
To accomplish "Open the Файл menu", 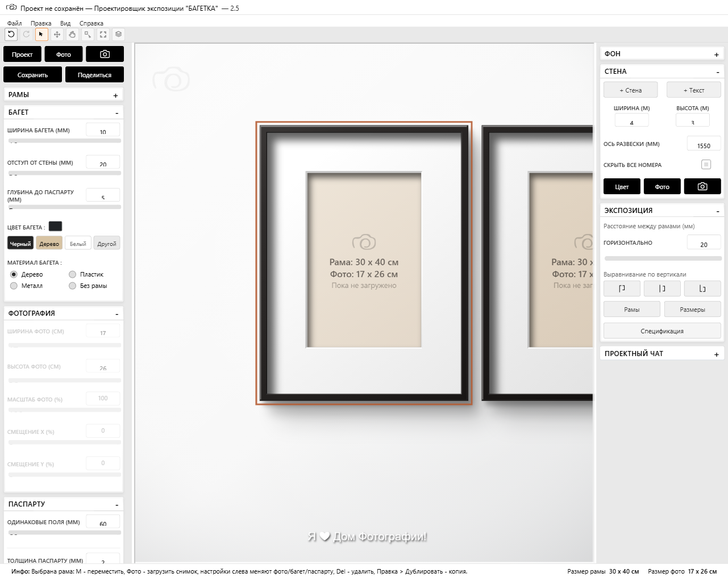I will click(15, 23).
